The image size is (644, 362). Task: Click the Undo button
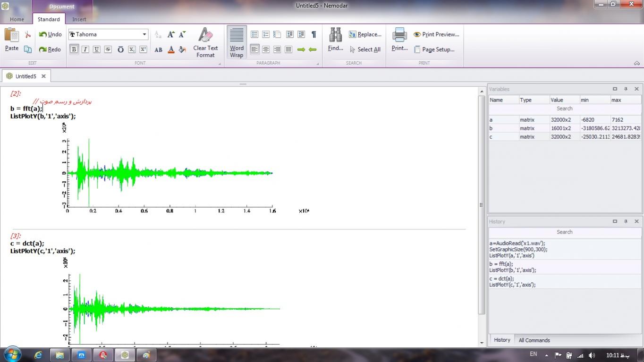tap(51, 34)
